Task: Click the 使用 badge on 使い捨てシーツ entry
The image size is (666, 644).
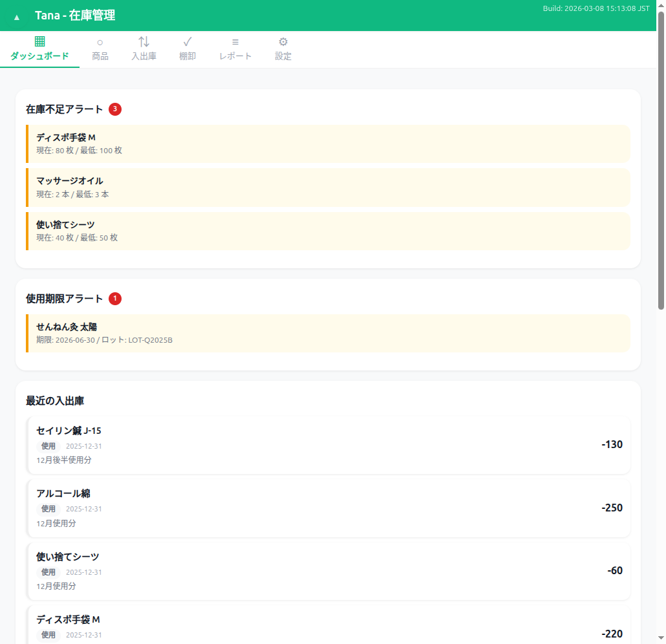Action: click(48, 572)
